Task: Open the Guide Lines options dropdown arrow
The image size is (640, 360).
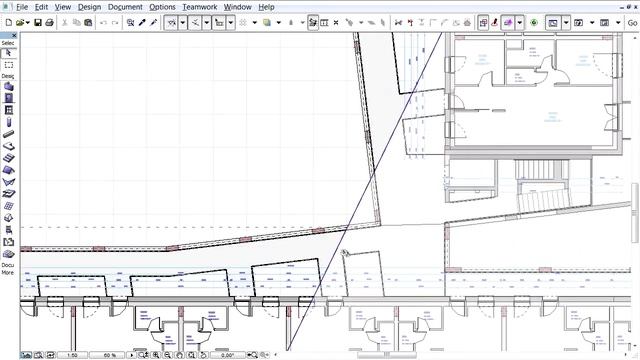Action: (183, 23)
